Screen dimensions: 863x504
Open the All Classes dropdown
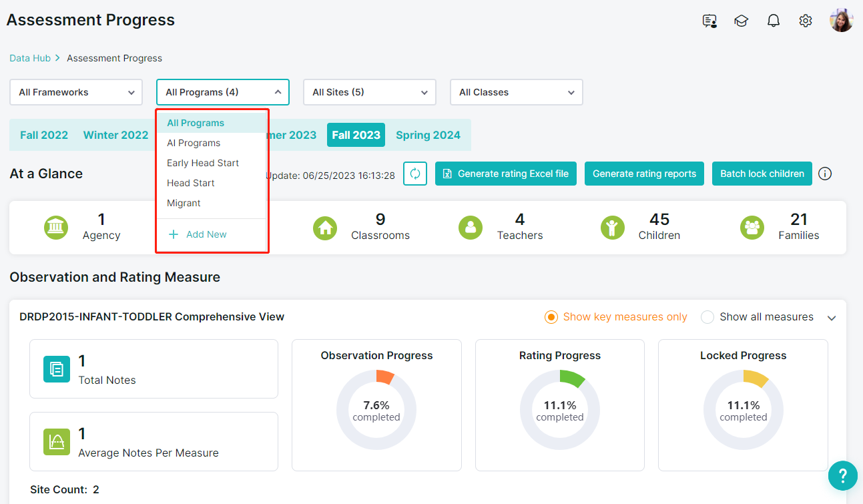coord(516,92)
